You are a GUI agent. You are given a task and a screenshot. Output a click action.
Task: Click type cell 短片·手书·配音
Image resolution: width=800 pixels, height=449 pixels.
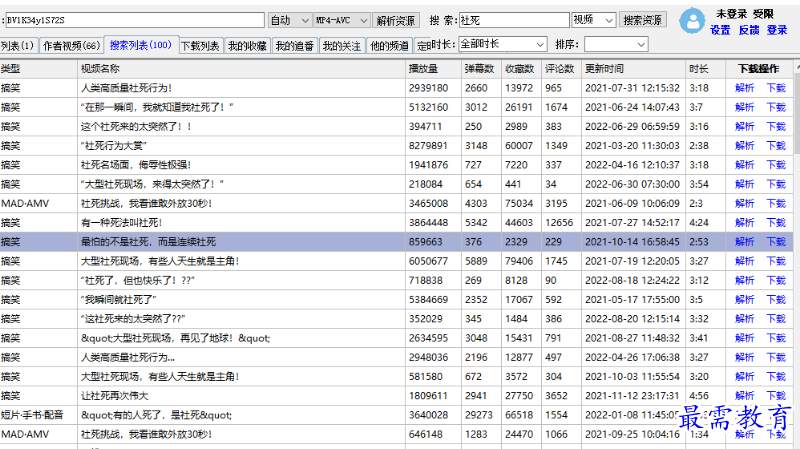pos(32,415)
